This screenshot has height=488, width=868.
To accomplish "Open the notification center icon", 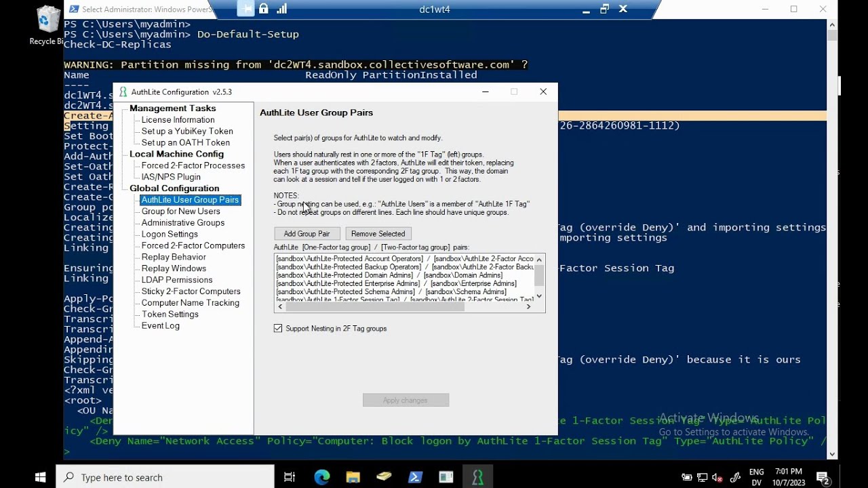I will pyautogui.click(x=822, y=477).
